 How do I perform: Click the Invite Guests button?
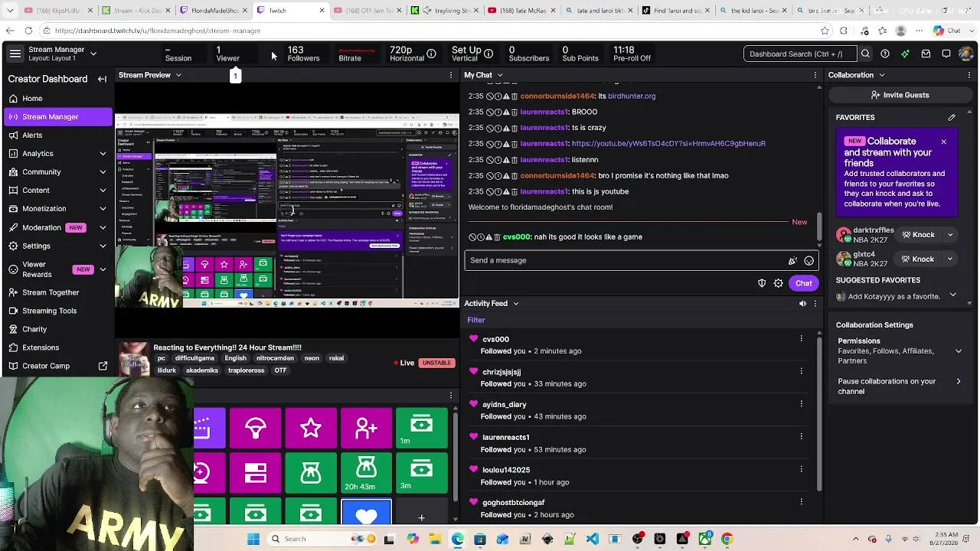(900, 95)
